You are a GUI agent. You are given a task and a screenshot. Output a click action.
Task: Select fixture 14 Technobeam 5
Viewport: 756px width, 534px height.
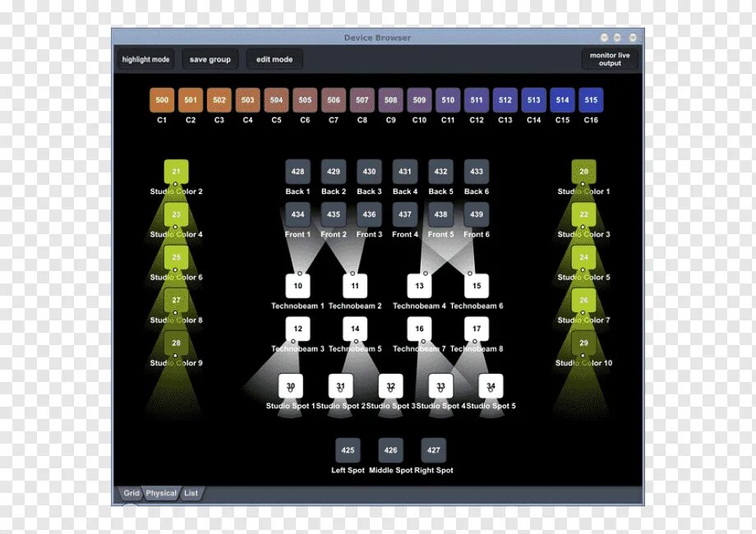pyautogui.click(x=355, y=329)
